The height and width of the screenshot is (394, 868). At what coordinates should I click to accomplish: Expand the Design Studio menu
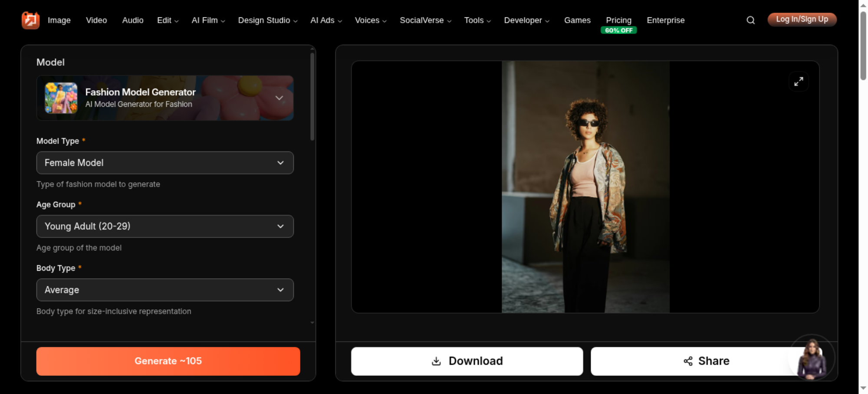[268, 20]
